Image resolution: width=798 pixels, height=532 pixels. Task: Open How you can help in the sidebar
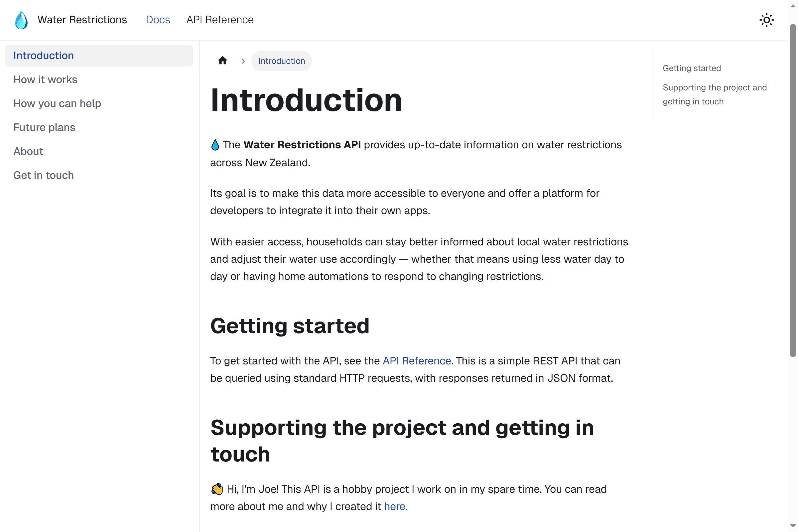57,103
